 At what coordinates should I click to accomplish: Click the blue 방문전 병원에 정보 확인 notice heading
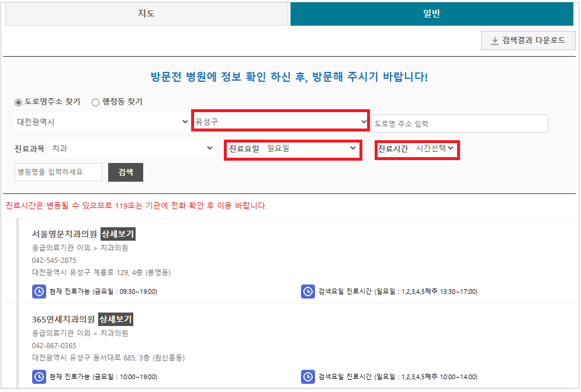click(289, 77)
